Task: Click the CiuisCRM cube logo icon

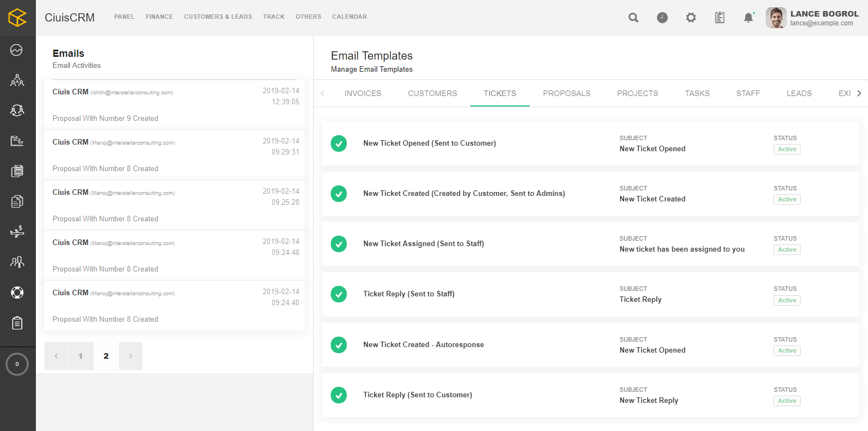Action: [18, 18]
